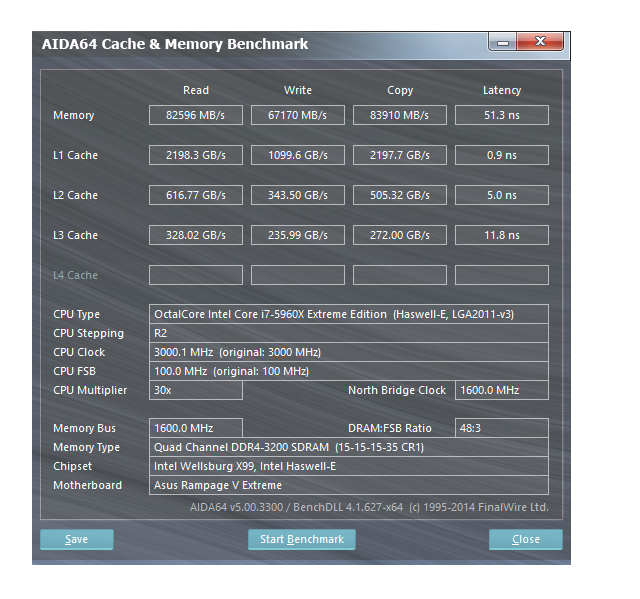Click L2 Cache Latency value 5.0 ns
The image size is (640, 599).
point(502,195)
